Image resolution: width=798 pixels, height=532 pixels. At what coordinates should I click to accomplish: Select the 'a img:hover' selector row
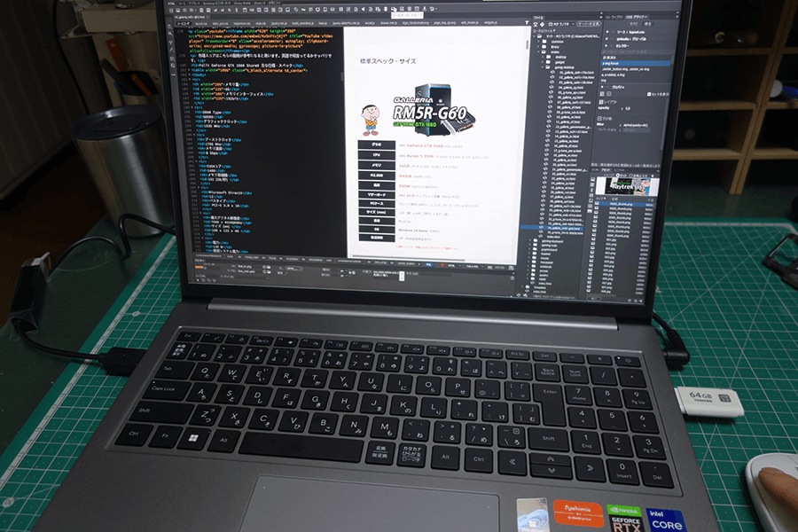[x=635, y=63]
